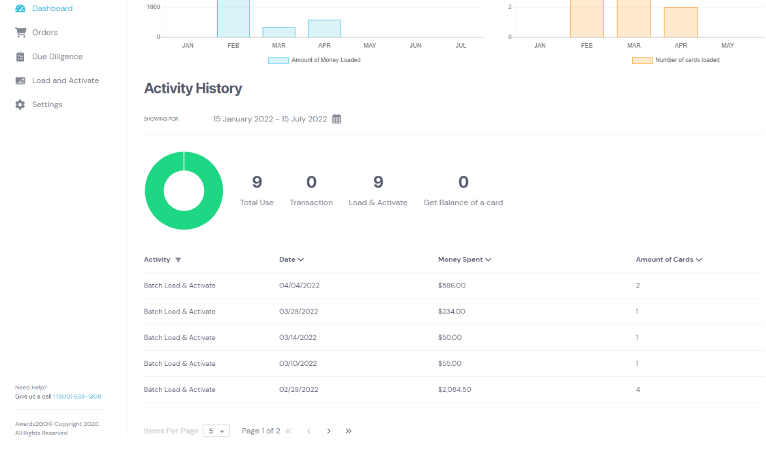Call the help phone number 1(800) 638-1808
This screenshot has width=766, height=460.
click(77, 397)
